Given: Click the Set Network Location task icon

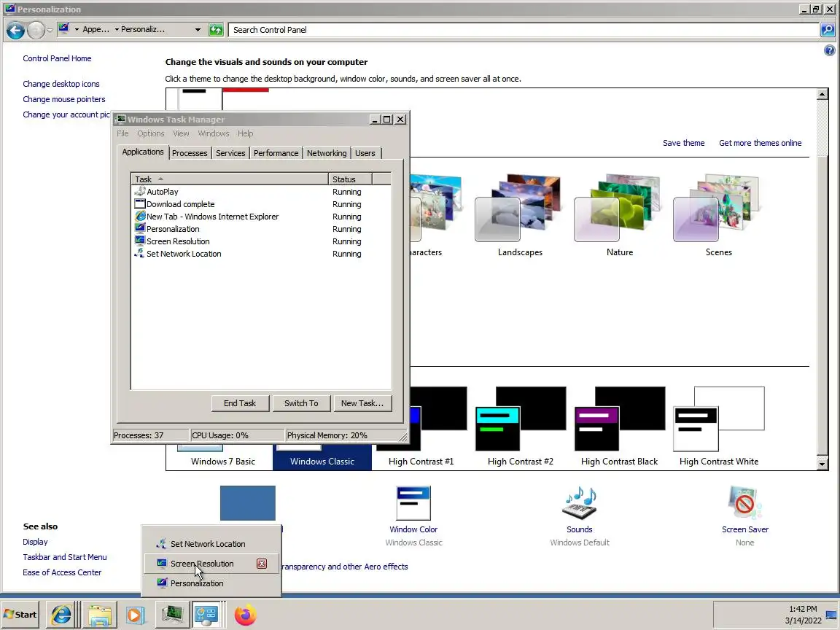Looking at the screenshot, I should (140, 254).
